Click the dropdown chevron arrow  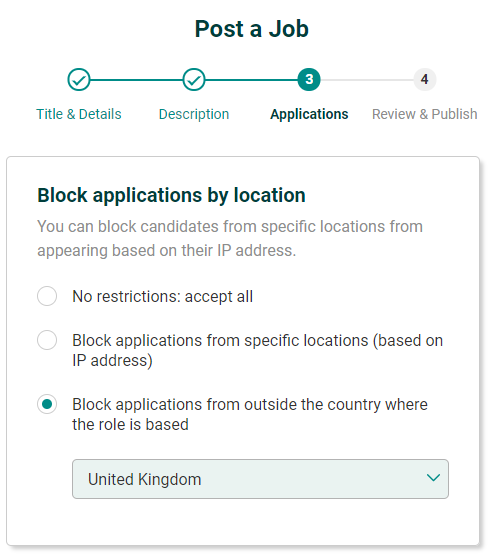[433, 478]
